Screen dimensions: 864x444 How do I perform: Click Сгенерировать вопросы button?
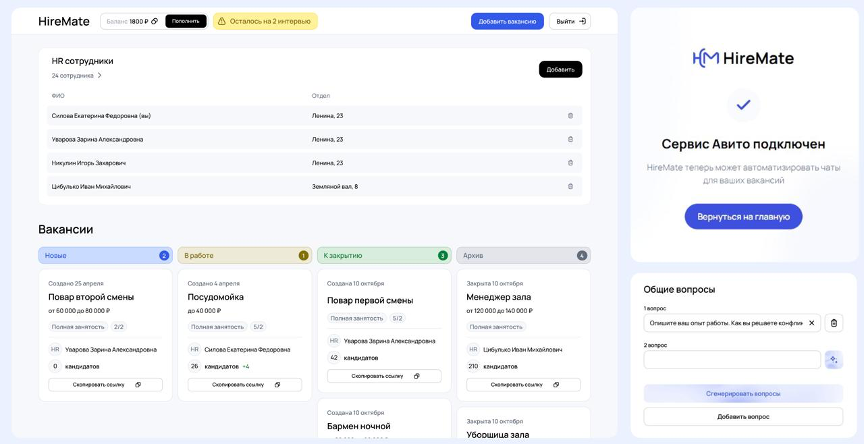(743, 394)
